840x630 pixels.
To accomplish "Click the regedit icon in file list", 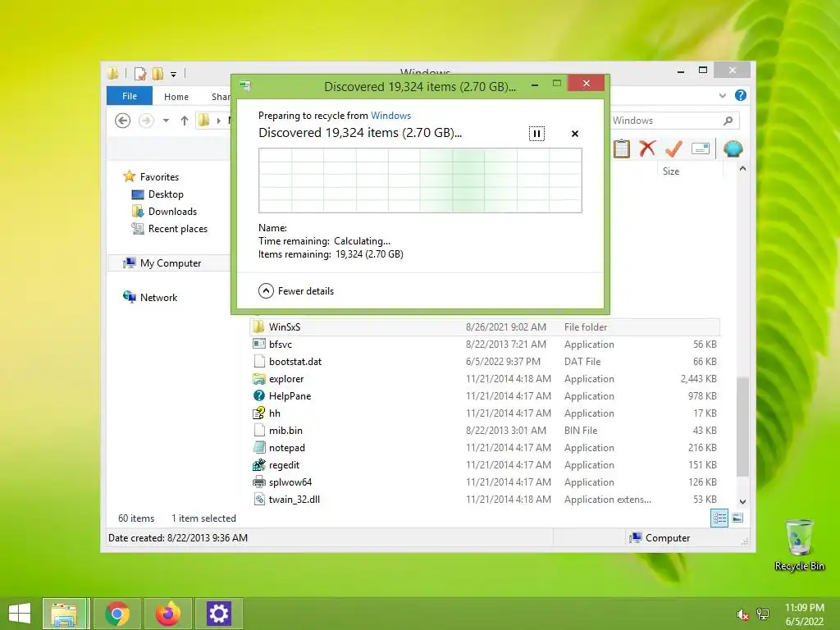I will click(258, 464).
